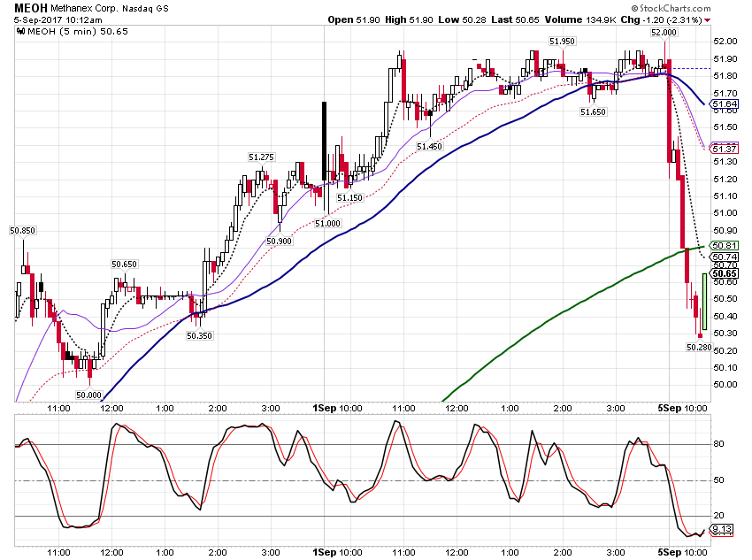Click the 52.000 high price annotation
Image resolution: width=752 pixels, height=560 pixels.
pyautogui.click(x=664, y=33)
